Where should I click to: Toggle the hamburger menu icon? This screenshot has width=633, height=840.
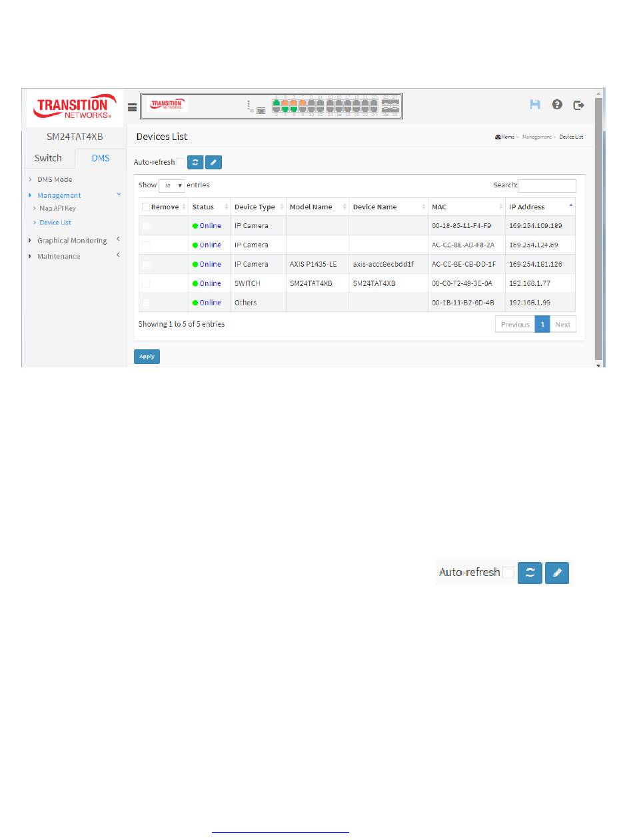[133, 106]
